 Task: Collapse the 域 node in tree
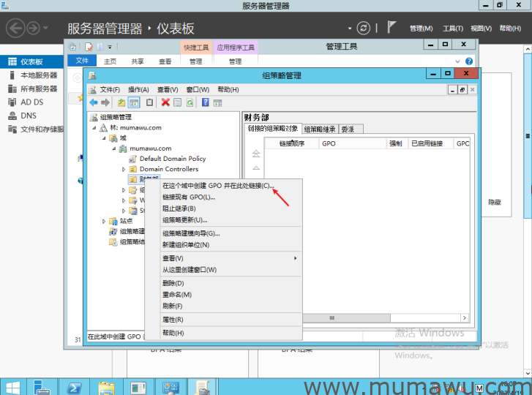[104, 138]
